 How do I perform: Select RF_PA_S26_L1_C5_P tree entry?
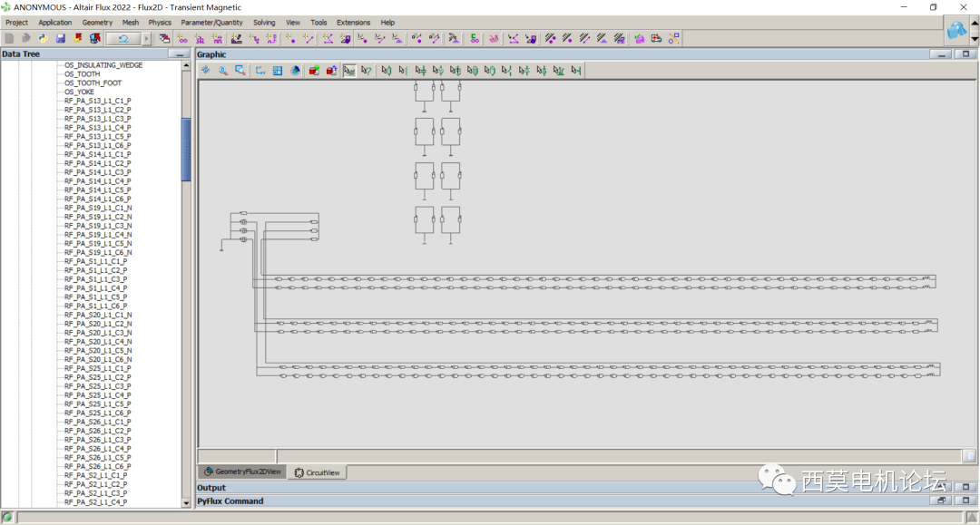pos(97,458)
